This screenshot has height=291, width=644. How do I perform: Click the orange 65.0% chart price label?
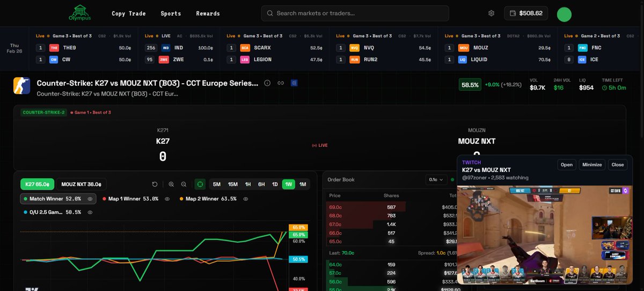tap(299, 228)
